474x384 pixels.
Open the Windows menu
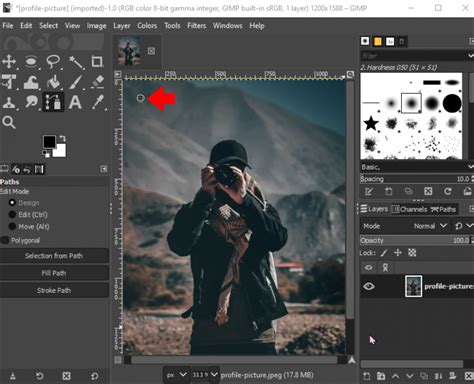coord(228,26)
